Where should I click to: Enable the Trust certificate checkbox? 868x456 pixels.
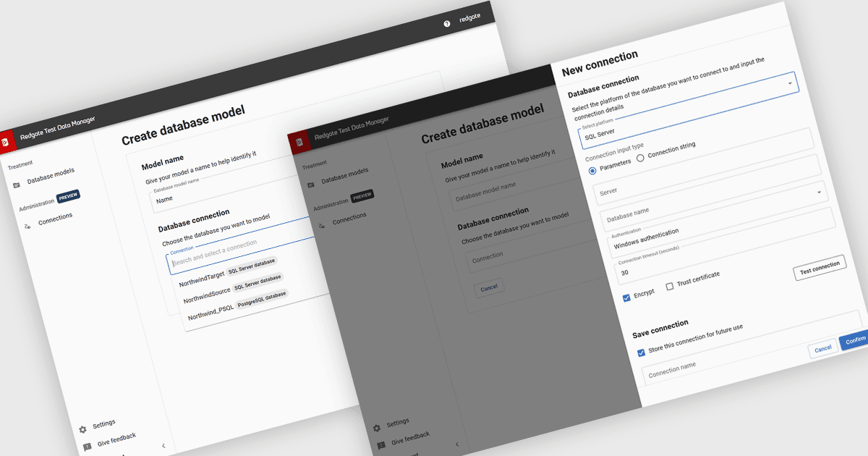670,286
